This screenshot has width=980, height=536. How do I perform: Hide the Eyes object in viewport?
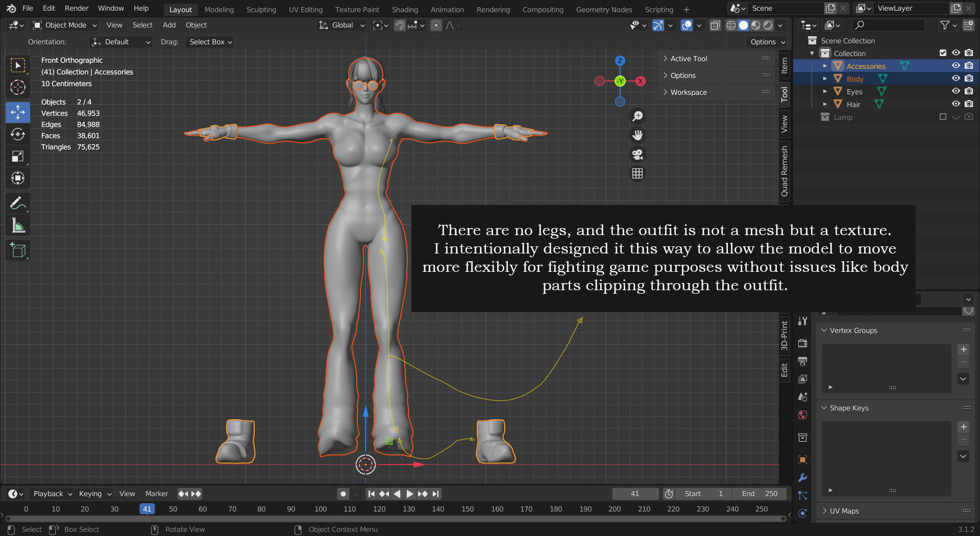pyautogui.click(x=956, y=91)
